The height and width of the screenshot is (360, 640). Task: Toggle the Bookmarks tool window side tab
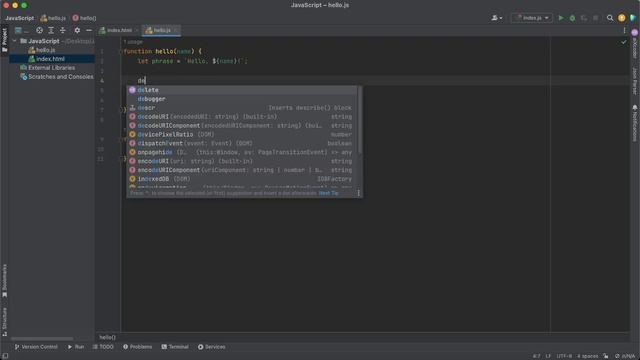pyautogui.click(x=4, y=280)
